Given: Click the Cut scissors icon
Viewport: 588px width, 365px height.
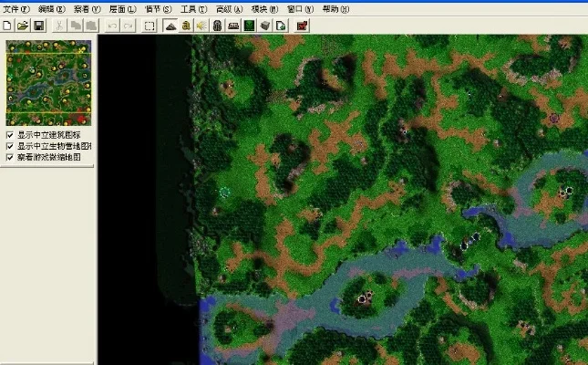Looking at the screenshot, I should point(59,26).
